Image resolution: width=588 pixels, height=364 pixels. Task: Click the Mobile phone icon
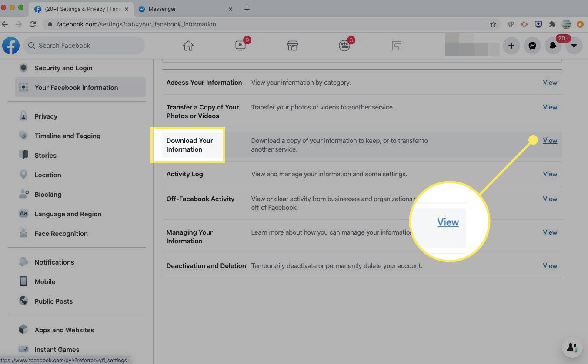click(x=23, y=281)
